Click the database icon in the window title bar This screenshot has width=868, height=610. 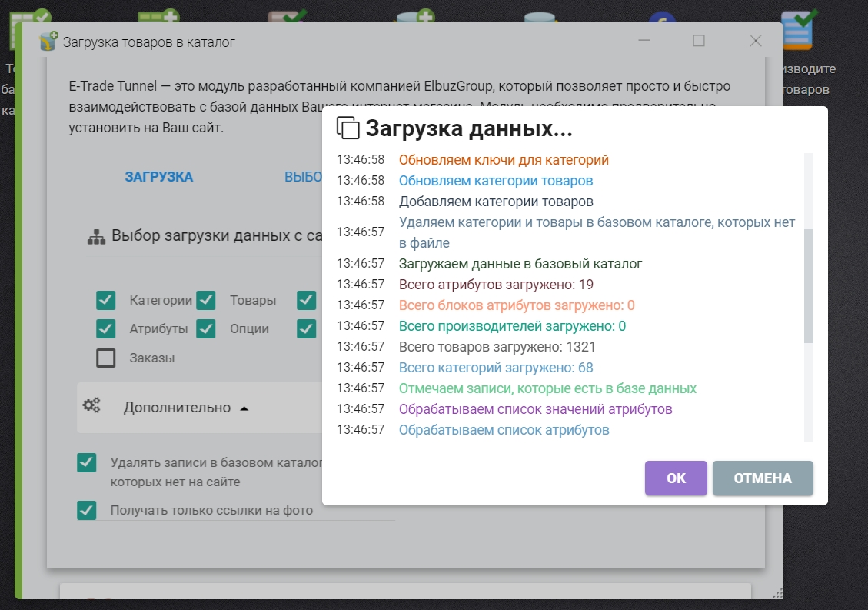pyautogui.click(x=48, y=41)
